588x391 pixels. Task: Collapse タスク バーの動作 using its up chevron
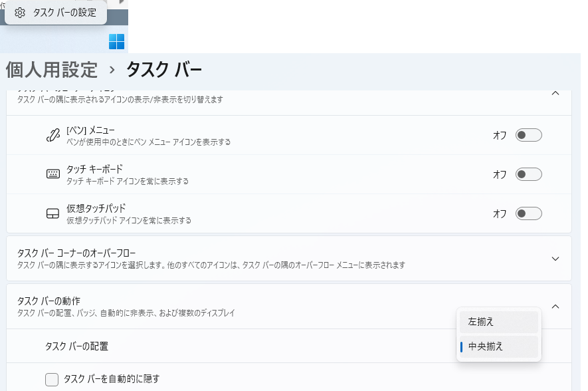(x=555, y=307)
